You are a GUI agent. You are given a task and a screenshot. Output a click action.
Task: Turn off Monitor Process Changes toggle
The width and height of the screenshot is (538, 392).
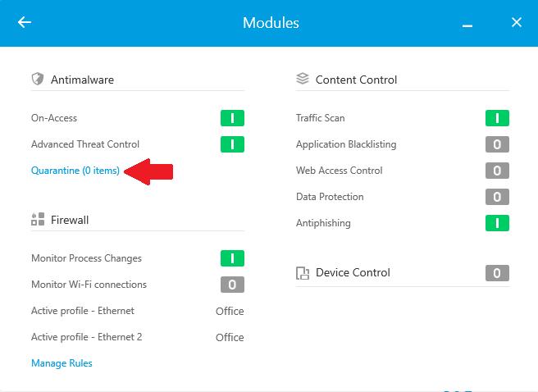tap(232, 258)
